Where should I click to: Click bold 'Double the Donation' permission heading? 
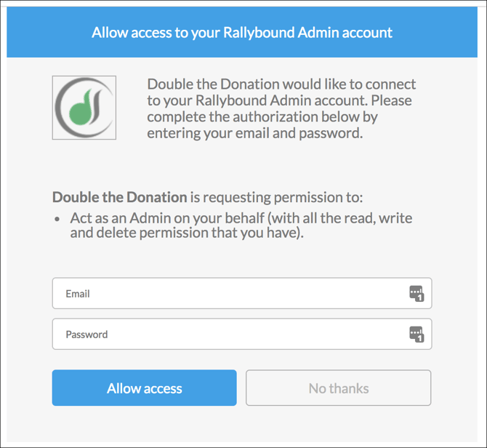(x=119, y=197)
